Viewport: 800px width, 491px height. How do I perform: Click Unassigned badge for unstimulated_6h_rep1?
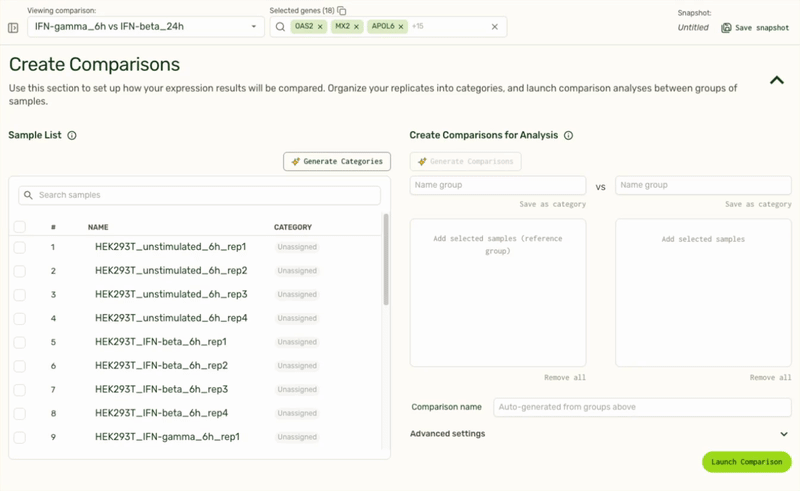pyautogui.click(x=297, y=247)
